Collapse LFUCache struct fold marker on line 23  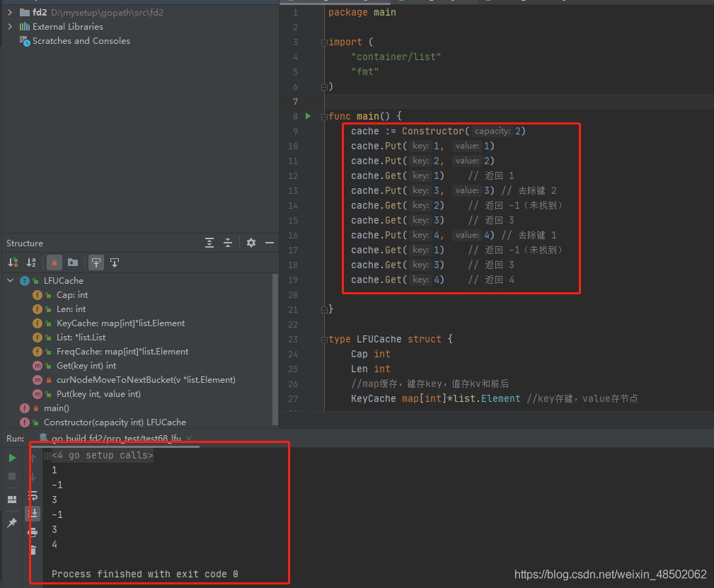click(324, 340)
